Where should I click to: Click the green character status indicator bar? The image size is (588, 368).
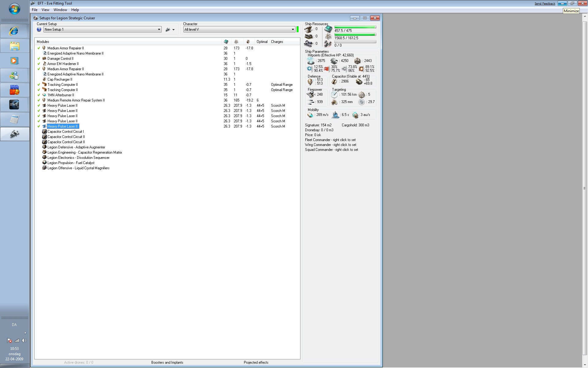coord(297,29)
